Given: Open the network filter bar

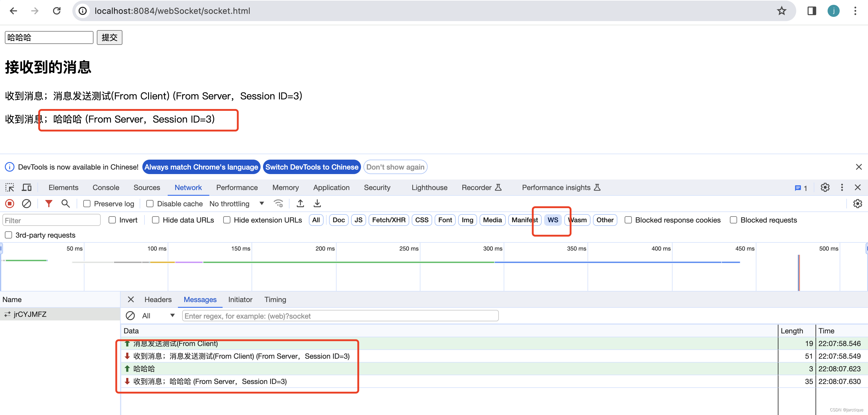Looking at the screenshot, I should coord(49,204).
